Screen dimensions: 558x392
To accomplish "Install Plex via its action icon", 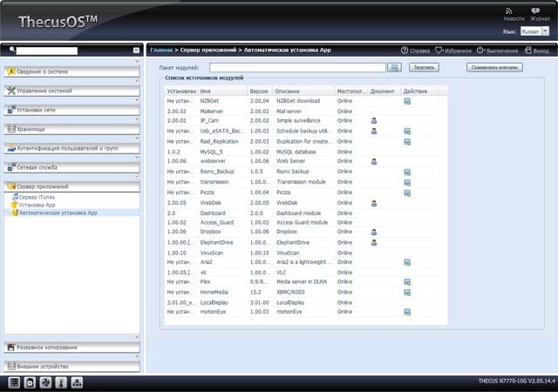I will click(x=407, y=282).
